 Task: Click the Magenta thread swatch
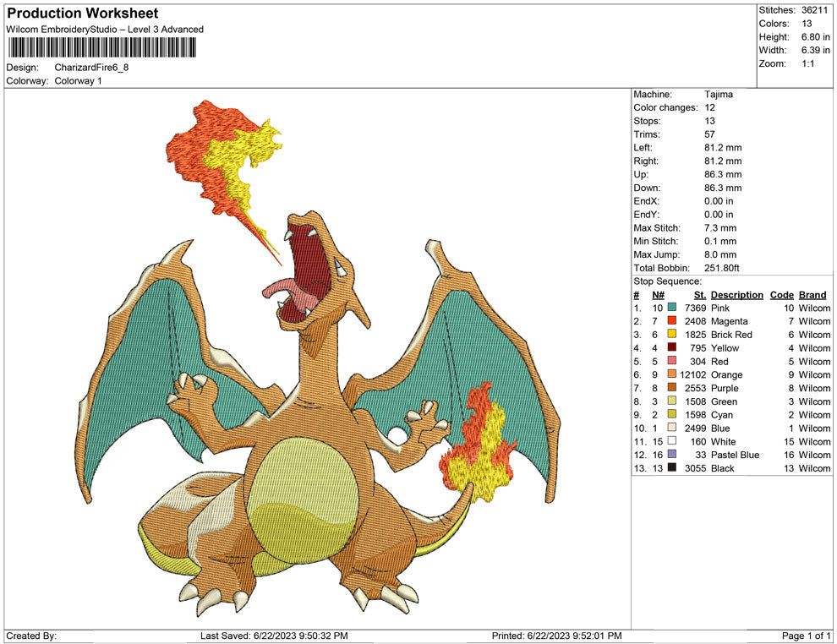point(670,321)
